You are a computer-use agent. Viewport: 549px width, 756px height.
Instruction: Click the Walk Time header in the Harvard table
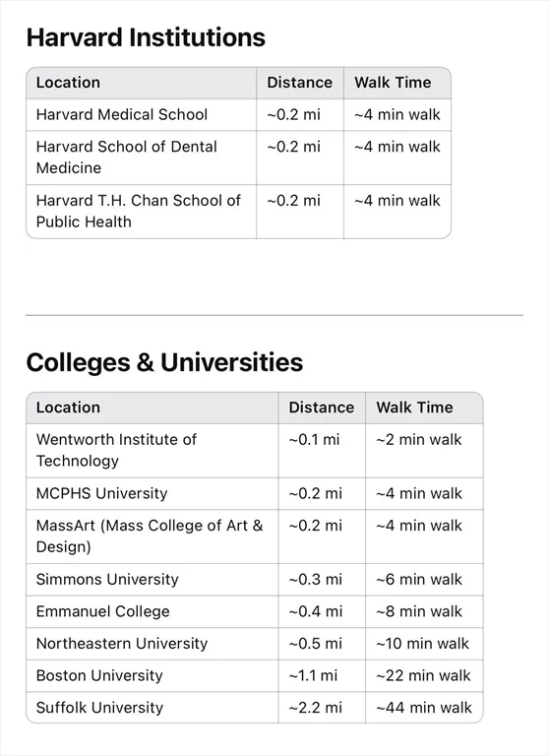coord(397,83)
